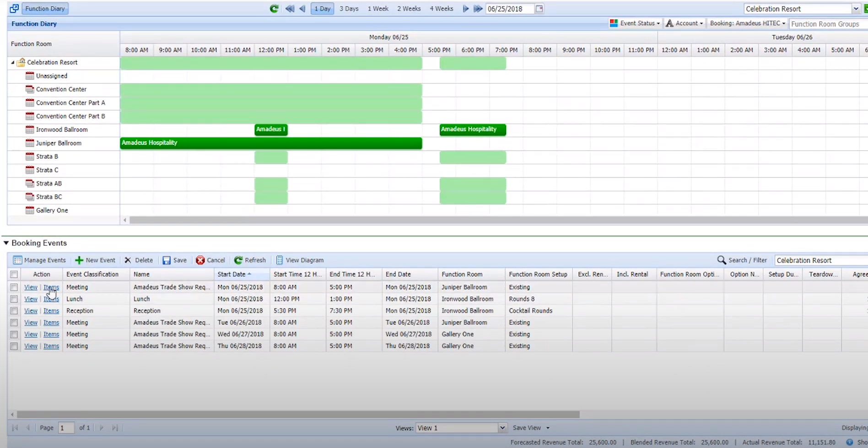
Task: Advance one day with the single right arrow
Action: click(x=466, y=9)
